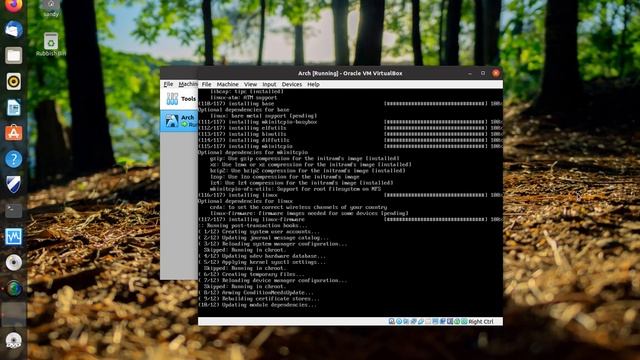
Task: Click the Tools wrench icon in Manager
Action: click(x=172, y=99)
